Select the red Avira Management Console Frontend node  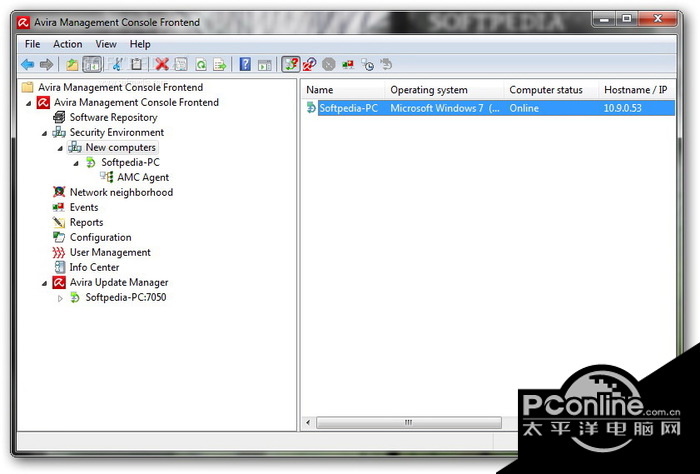pos(136,102)
